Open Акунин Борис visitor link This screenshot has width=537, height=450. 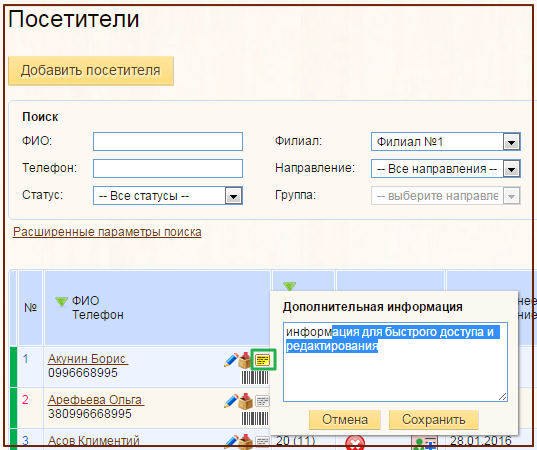point(88,359)
